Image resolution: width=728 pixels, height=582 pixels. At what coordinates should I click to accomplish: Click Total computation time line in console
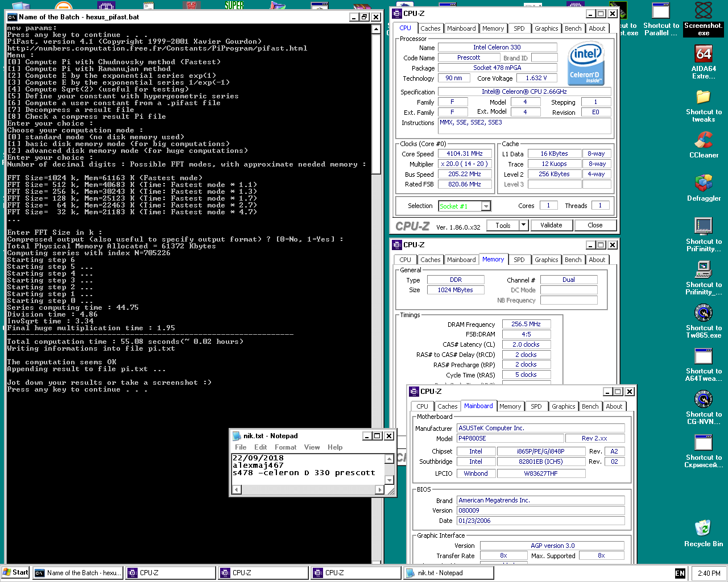click(x=125, y=342)
